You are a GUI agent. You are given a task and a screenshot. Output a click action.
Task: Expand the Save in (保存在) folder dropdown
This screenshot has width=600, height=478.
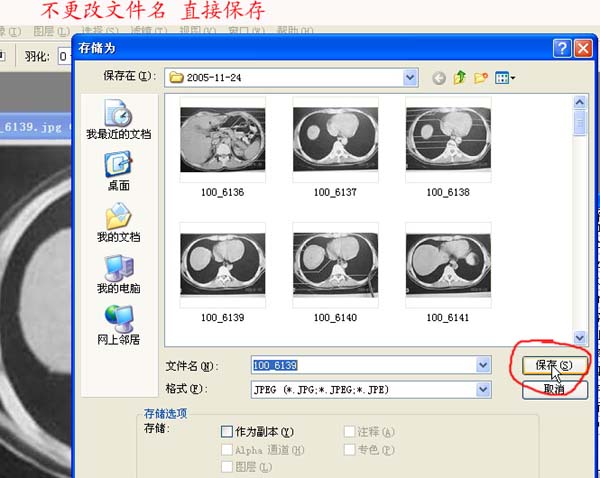410,78
